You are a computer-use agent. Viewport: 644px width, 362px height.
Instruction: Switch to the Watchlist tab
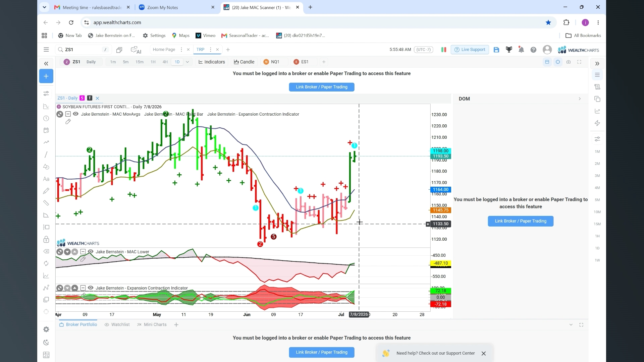[x=117, y=325]
